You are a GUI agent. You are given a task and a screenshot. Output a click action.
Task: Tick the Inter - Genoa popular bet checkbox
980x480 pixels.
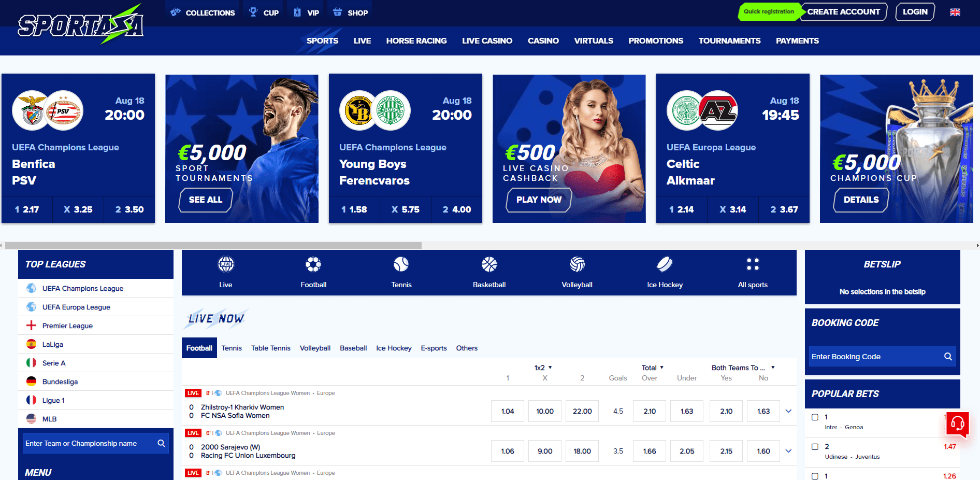[815, 417]
